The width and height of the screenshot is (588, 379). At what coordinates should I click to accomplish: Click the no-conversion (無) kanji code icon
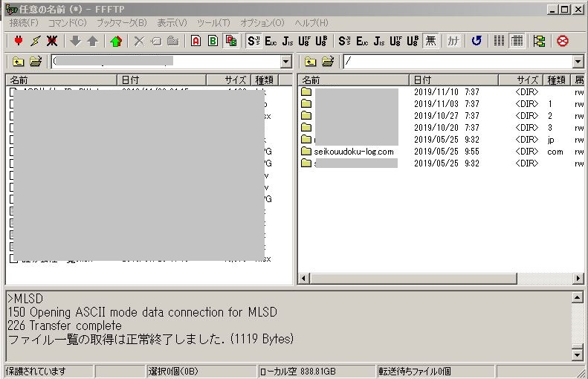(430, 41)
